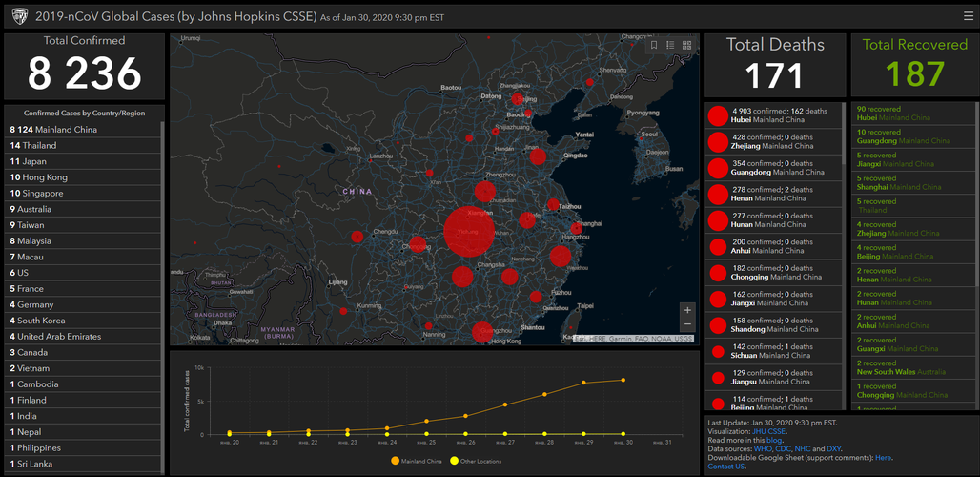Open the hamburger menu in the header
This screenshot has width=980, height=477.
coord(968,15)
